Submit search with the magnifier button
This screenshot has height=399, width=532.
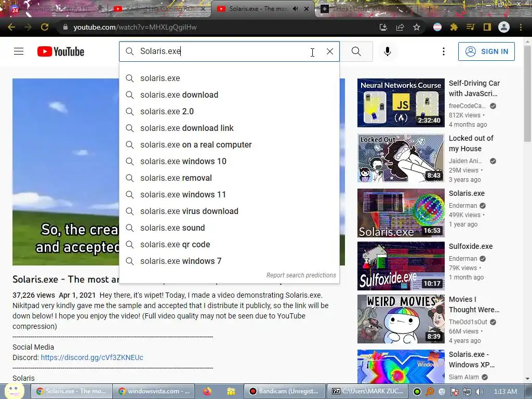(x=356, y=51)
